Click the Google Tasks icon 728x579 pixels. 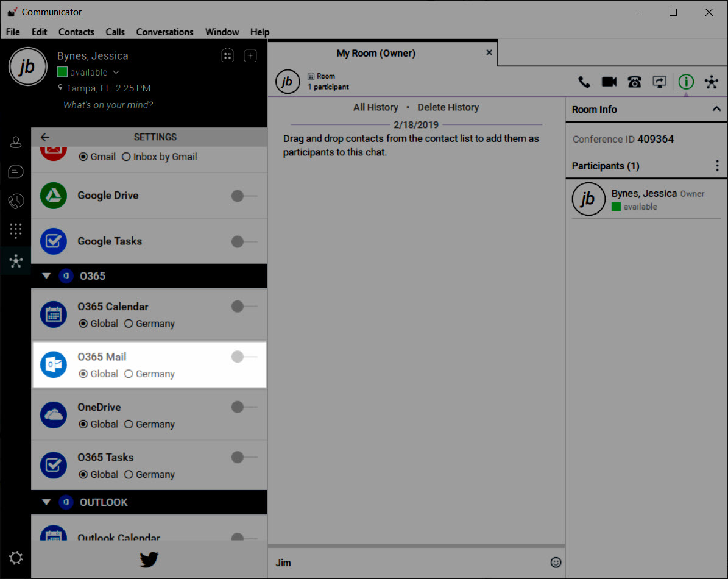(54, 241)
